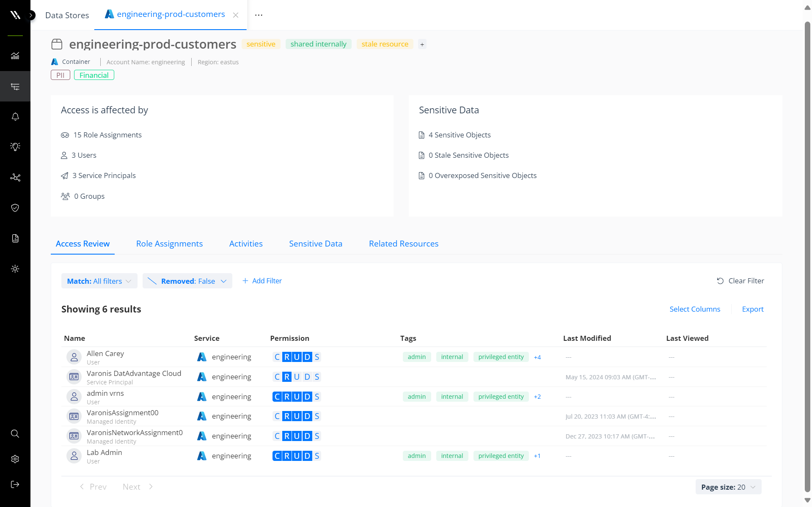Click the 'stale resource' tag
Screen dimensions: 812x507
click(x=385, y=44)
